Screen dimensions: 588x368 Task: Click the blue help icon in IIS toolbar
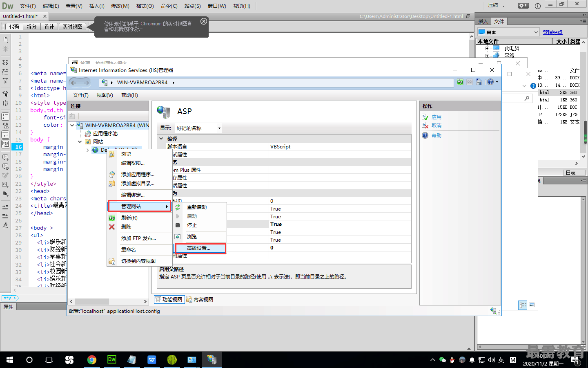click(490, 82)
